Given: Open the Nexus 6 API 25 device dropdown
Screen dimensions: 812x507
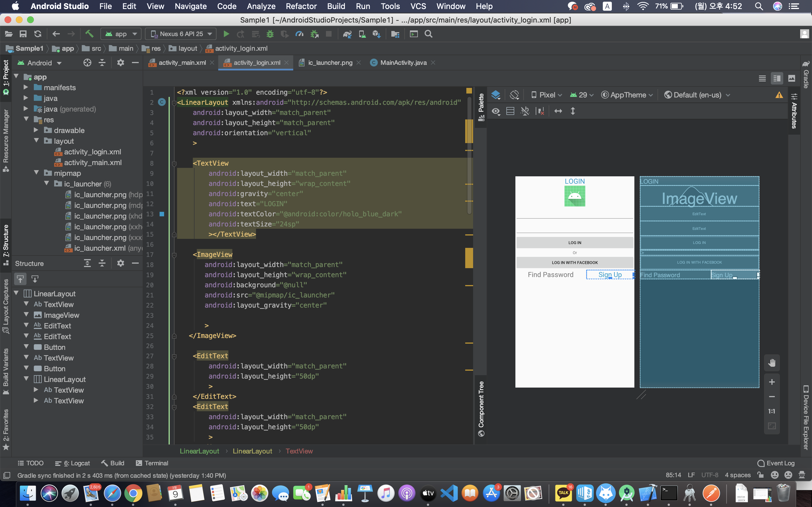Looking at the screenshot, I should click(x=182, y=34).
